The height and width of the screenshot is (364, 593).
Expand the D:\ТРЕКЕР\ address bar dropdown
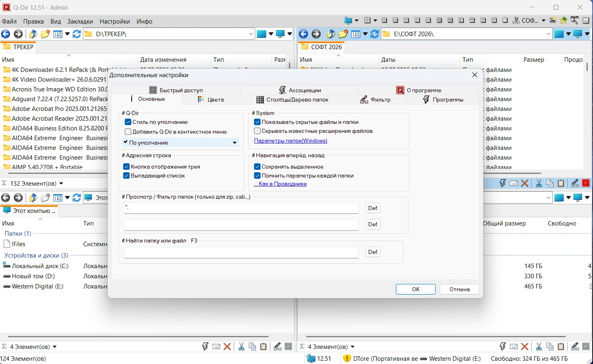(251, 34)
